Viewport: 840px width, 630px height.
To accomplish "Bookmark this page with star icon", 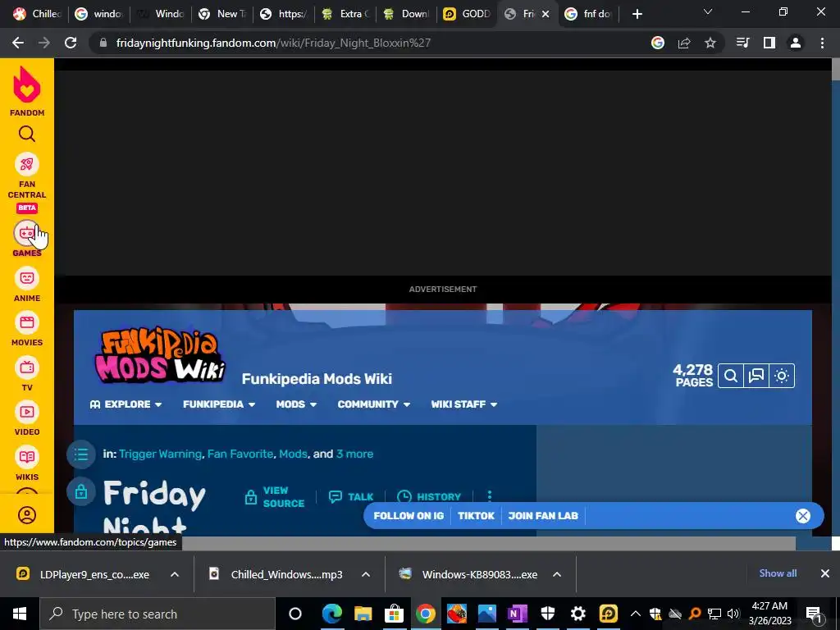I will tap(710, 43).
